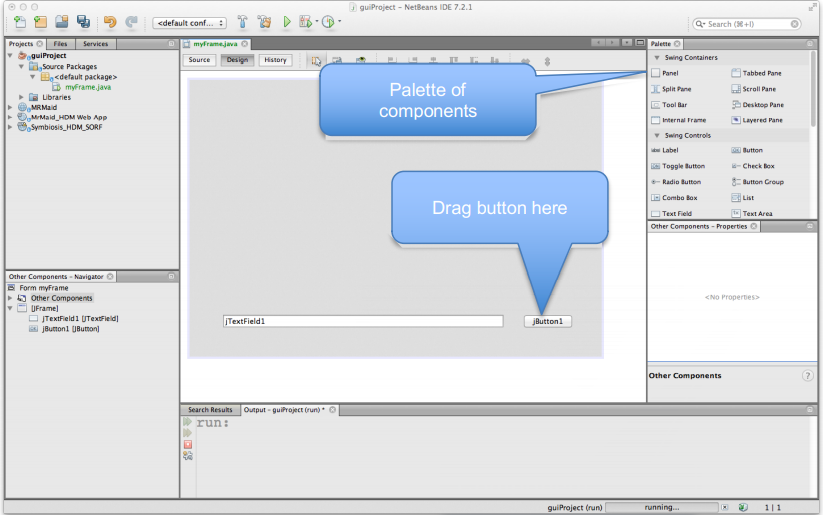This screenshot has height=515, width=823.
Task: Switch editor to Source view
Action: coord(199,60)
